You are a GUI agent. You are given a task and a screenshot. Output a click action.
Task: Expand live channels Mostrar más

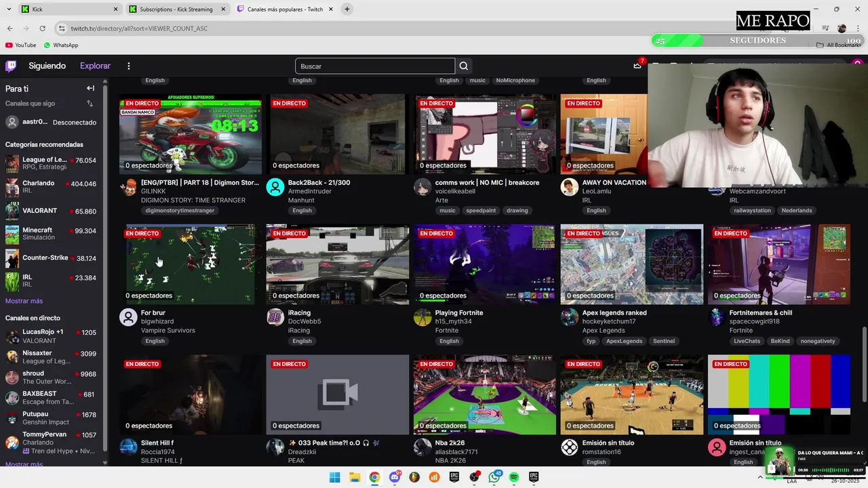click(x=24, y=464)
